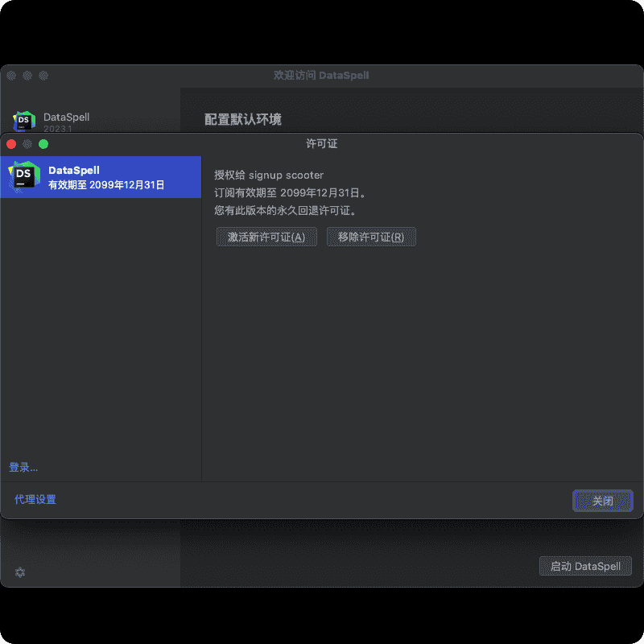
Task: Click the 激活新许可证(A) button
Action: coord(266,237)
